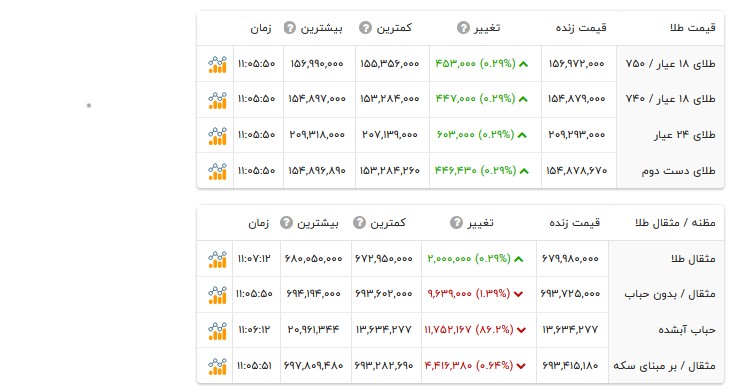Select highest value ۶۹۷,۸۰۹,۴۸۰
This screenshot has height=388, width=749.
coord(313,366)
